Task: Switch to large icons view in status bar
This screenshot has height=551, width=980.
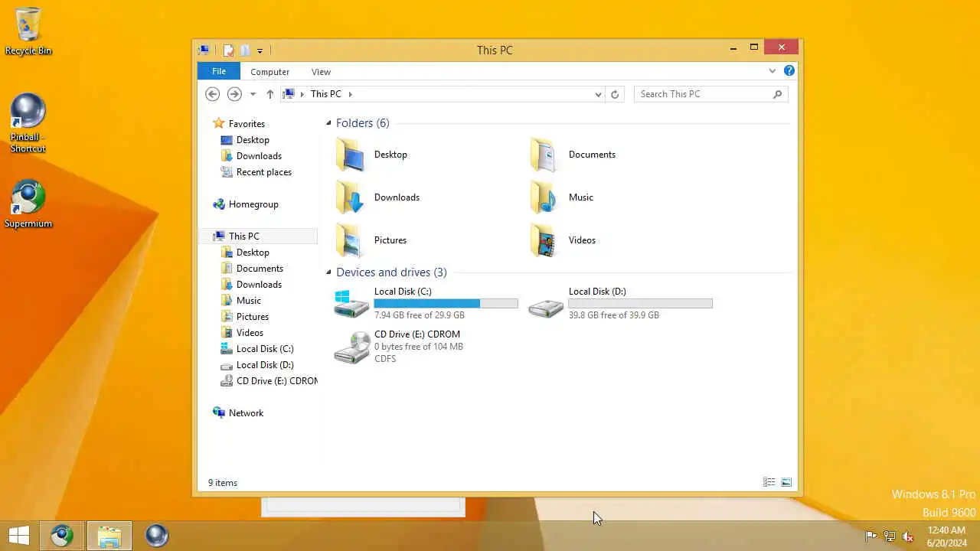Action: pyautogui.click(x=786, y=482)
